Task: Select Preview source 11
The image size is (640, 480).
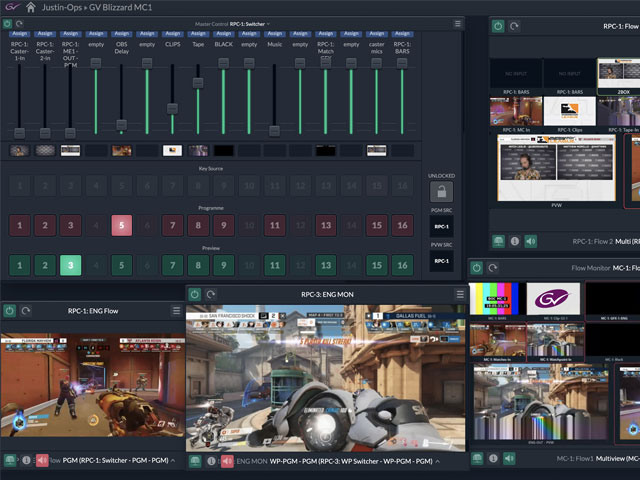Action: click(x=275, y=265)
